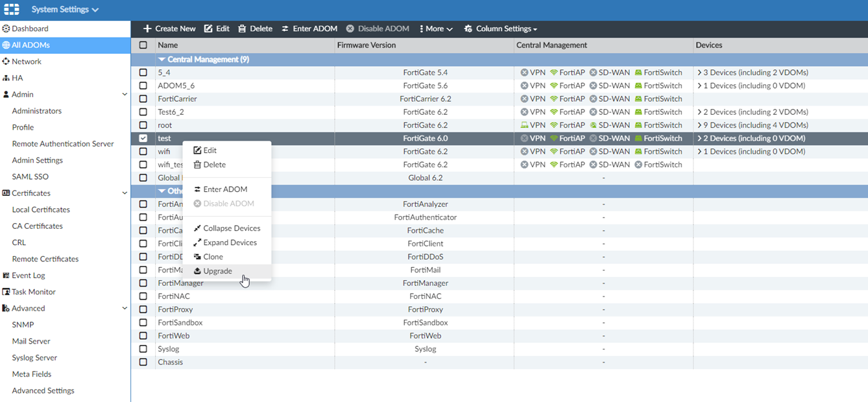This screenshot has width=868, height=402.
Task: Choose Edit in the context menu
Action: click(227, 150)
